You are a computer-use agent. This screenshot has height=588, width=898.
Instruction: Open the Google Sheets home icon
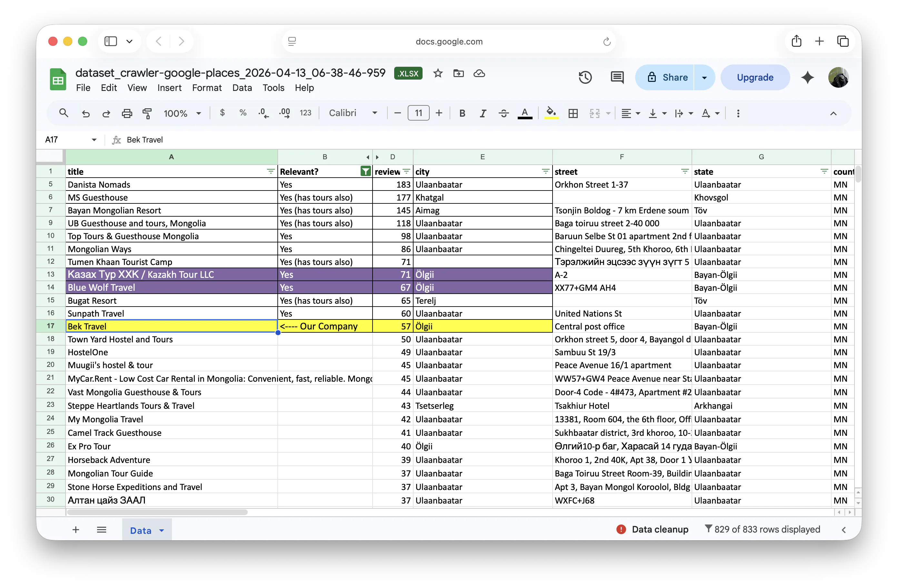tap(58, 79)
